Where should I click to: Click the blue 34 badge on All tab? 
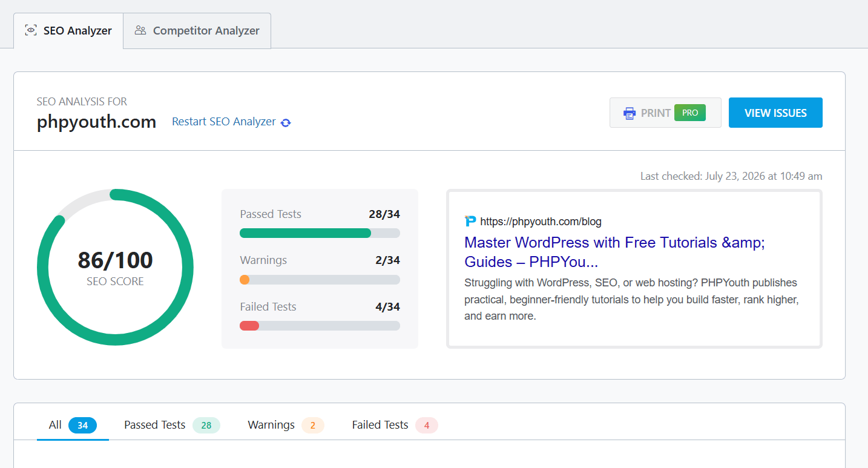[82, 426]
